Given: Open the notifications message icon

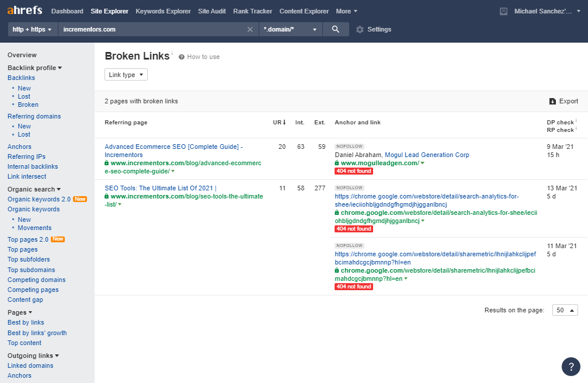Looking at the screenshot, I should tap(504, 11).
